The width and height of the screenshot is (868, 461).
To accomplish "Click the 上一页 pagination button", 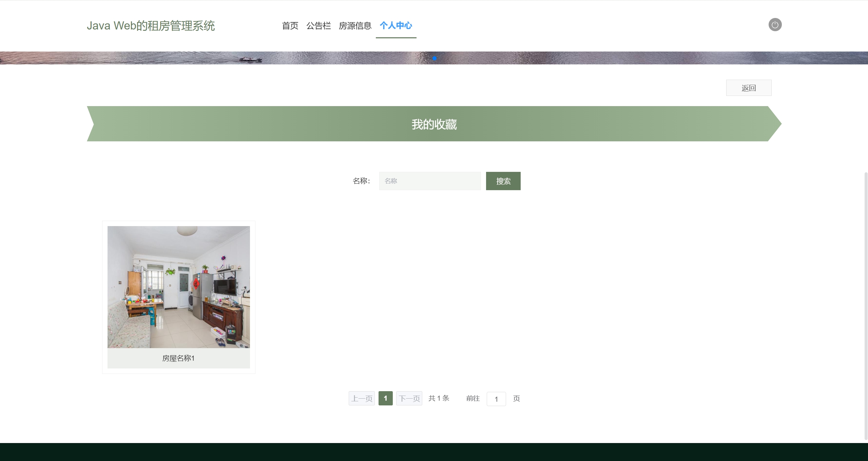I will tap(362, 398).
